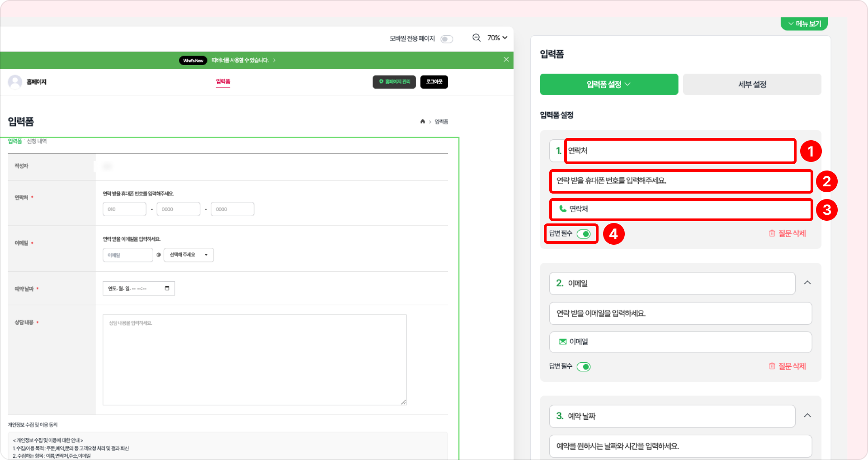The width and height of the screenshot is (868, 460).
Task: Edit the question 1 title field 연락처
Action: (680, 151)
